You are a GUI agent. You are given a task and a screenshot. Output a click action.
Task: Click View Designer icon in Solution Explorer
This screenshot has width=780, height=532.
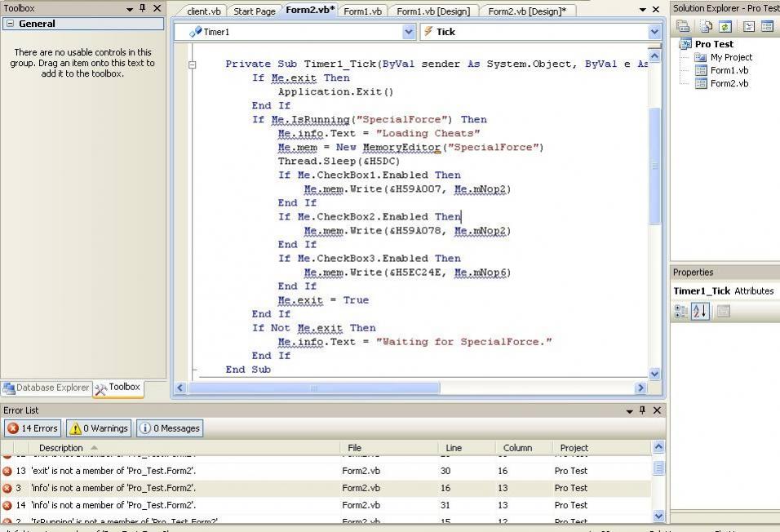coord(767,26)
